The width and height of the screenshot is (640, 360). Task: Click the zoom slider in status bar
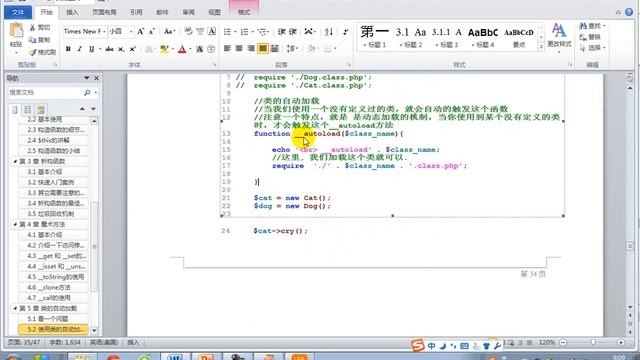(592, 342)
